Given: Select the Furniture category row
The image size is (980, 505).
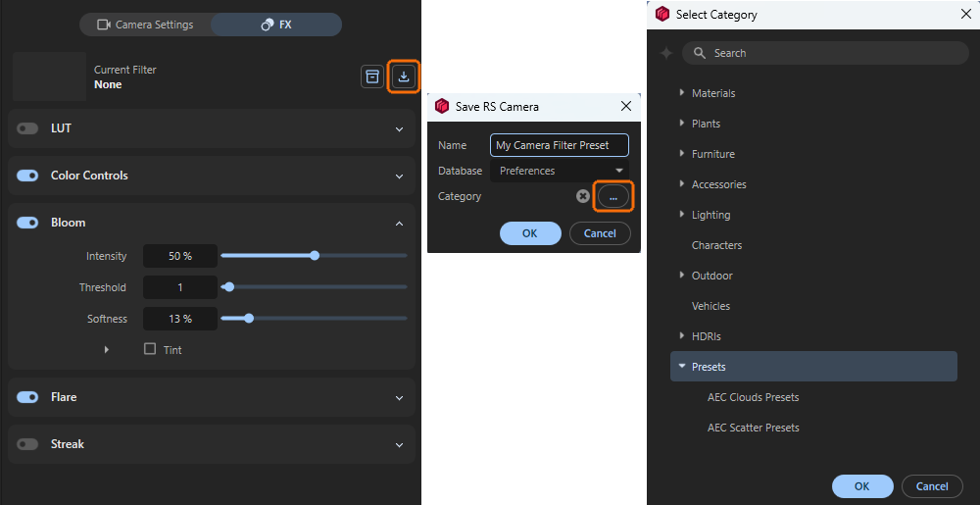Looking at the screenshot, I should [x=813, y=154].
